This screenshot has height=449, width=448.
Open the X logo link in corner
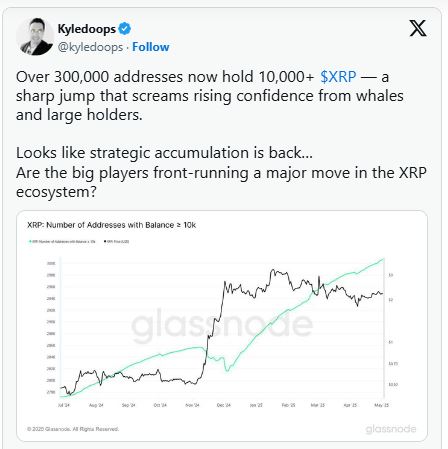(x=418, y=28)
